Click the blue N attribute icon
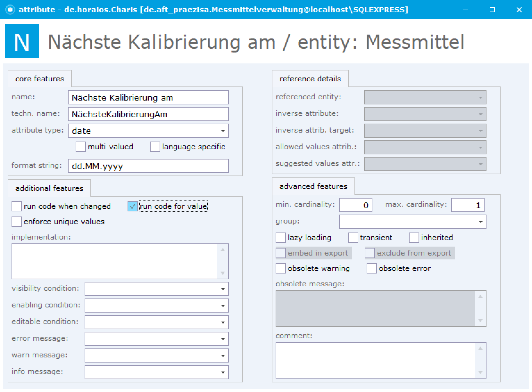The width and height of the screenshot is (532, 392). tap(22, 41)
